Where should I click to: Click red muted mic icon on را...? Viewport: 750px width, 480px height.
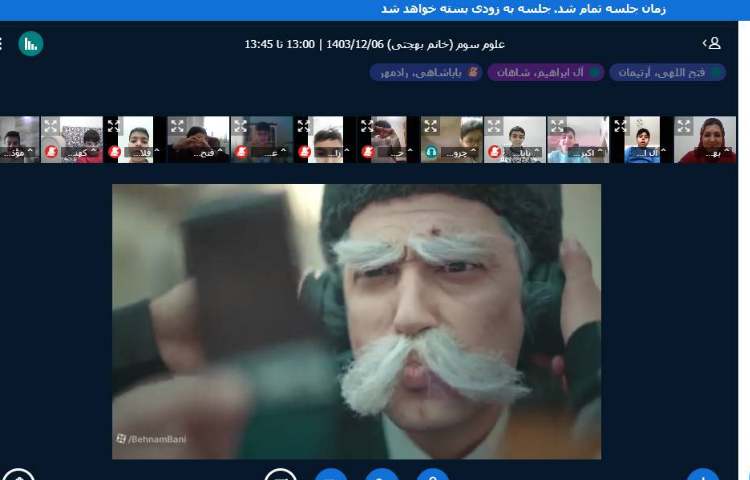click(x=304, y=152)
